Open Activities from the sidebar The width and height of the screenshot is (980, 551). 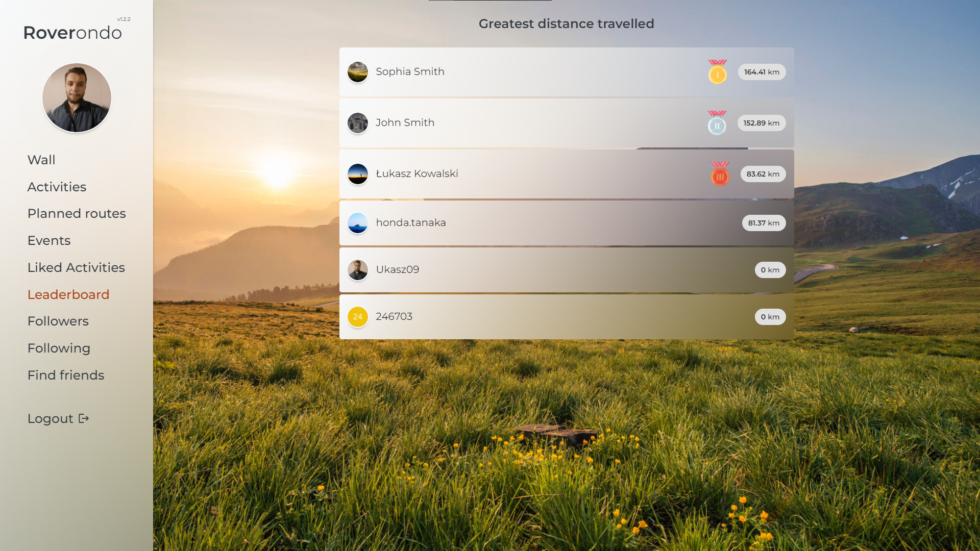tap(57, 187)
